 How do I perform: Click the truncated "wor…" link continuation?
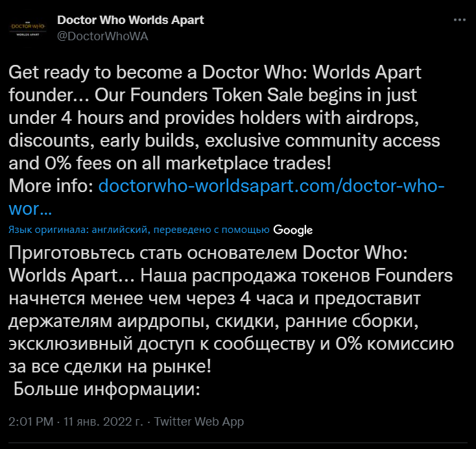coord(30,209)
